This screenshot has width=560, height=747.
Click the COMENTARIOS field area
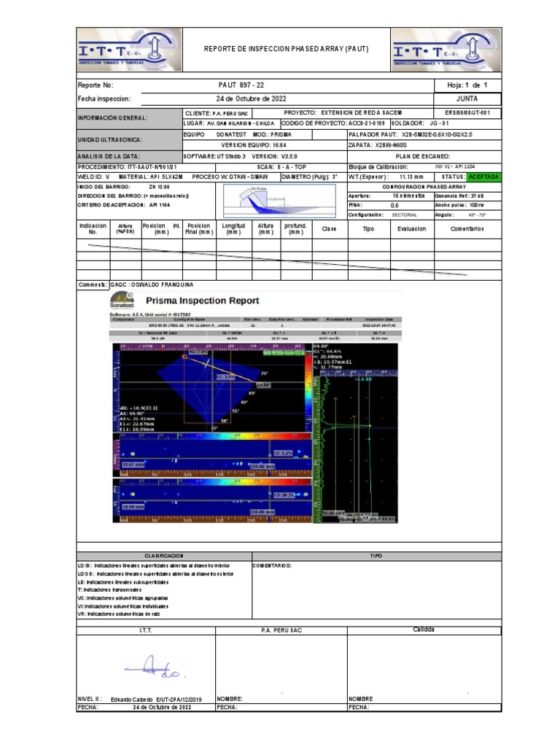[377, 589]
